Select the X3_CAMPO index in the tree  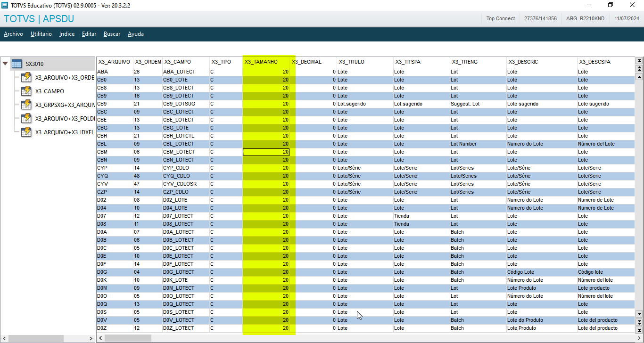(x=50, y=91)
